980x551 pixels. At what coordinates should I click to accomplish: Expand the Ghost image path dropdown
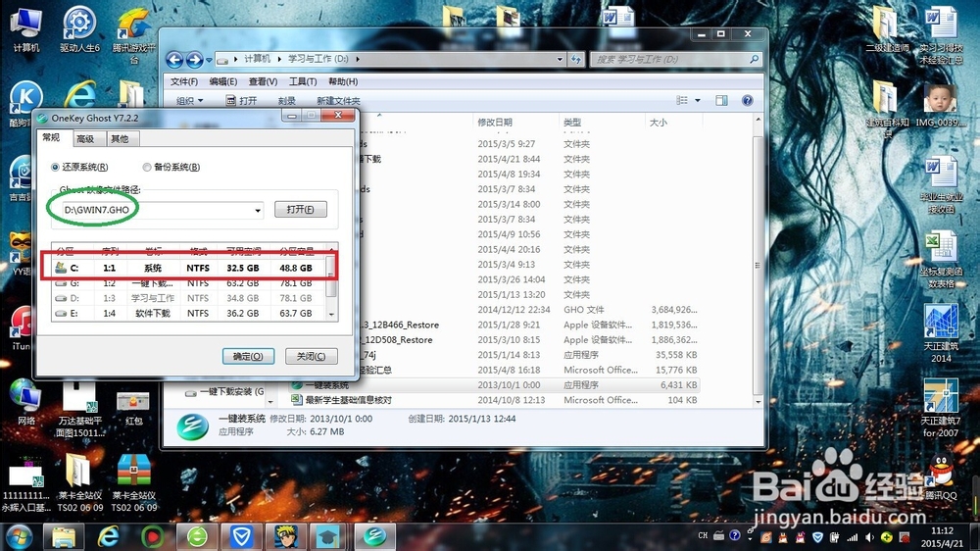258,210
